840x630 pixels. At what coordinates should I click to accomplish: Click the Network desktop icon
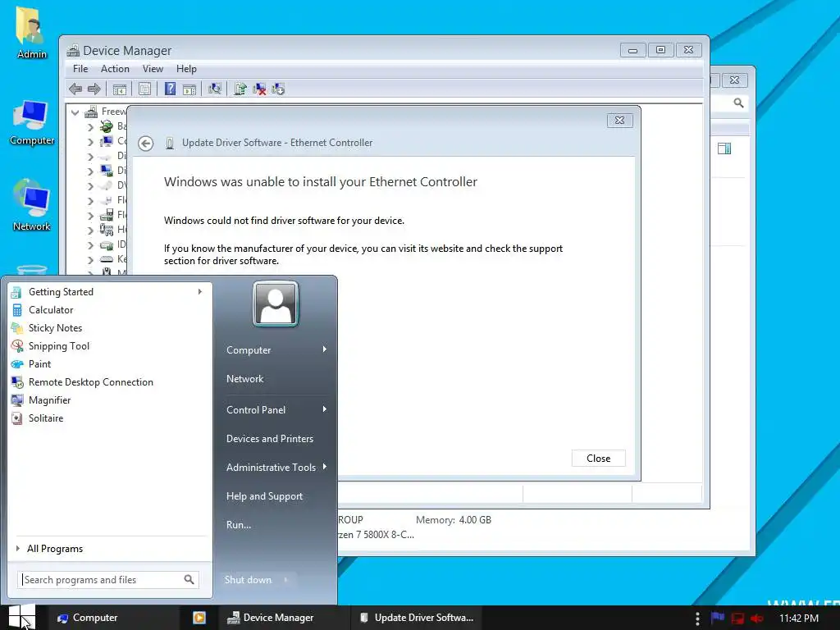coord(32,204)
